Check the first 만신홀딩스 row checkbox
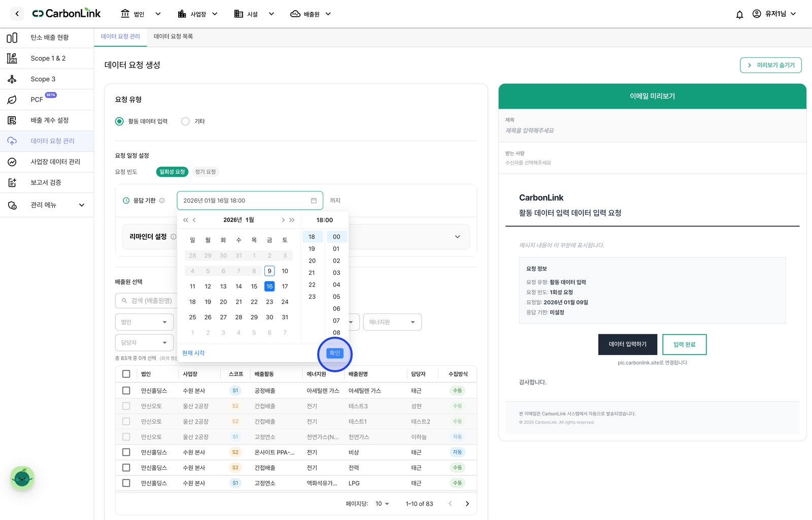 pyautogui.click(x=126, y=391)
